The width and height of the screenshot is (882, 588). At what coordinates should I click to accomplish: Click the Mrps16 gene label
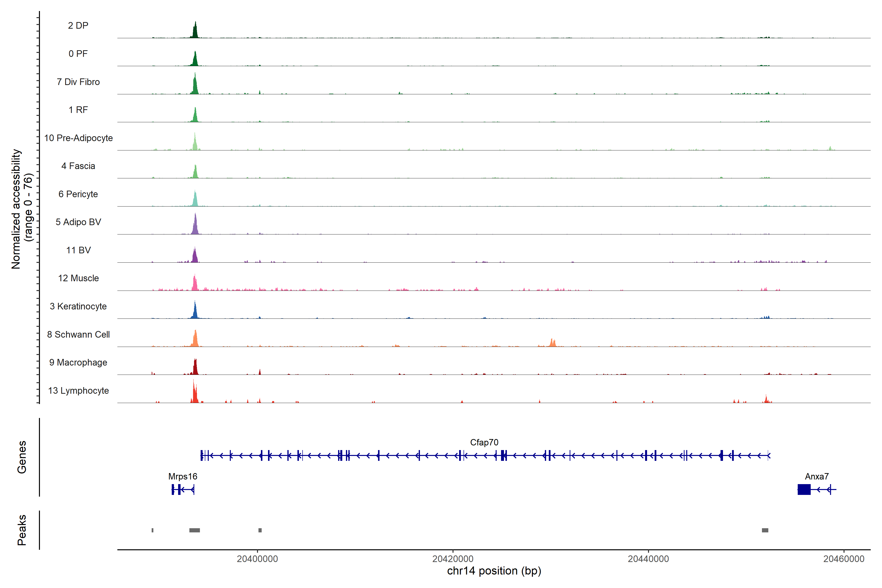tap(183, 477)
